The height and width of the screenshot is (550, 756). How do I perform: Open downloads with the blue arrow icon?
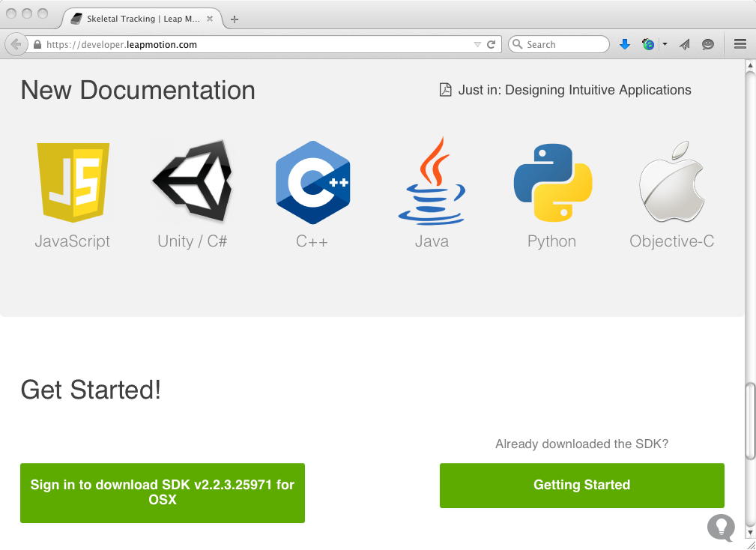[x=625, y=44]
